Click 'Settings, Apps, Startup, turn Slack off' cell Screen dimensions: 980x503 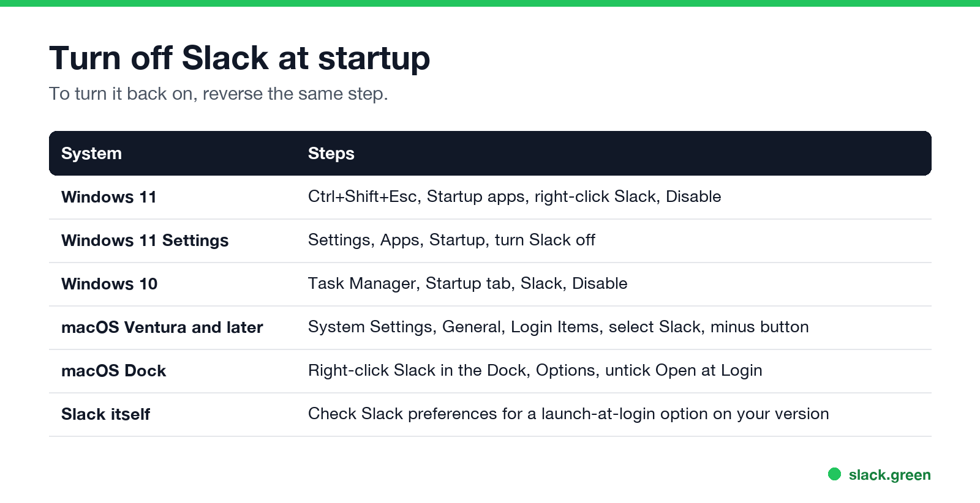pyautogui.click(x=451, y=240)
